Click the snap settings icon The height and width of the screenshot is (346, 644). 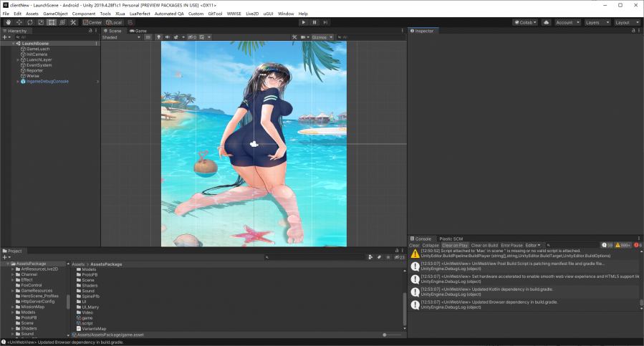130,22
